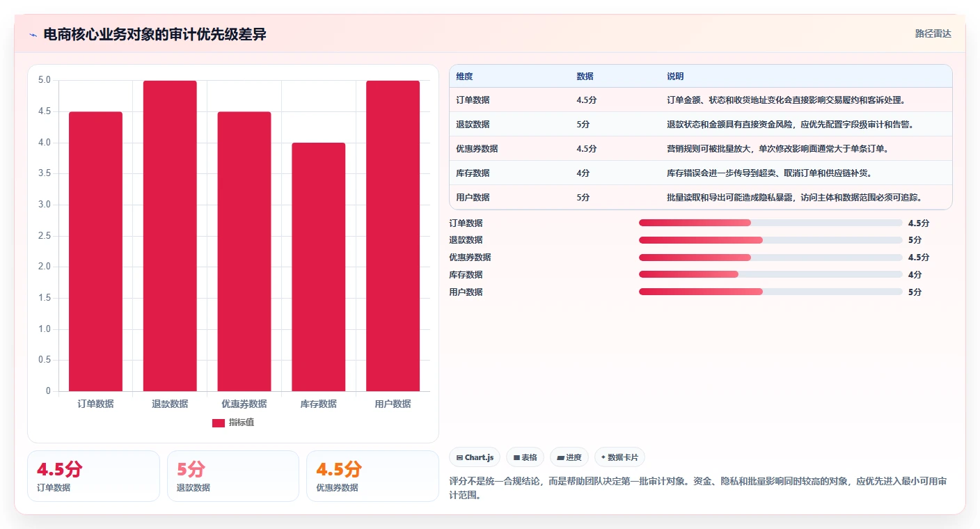This screenshot has height=529, width=980.
Task: Click the 优惠券数据 bar in the chart
Action: [244, 251]
